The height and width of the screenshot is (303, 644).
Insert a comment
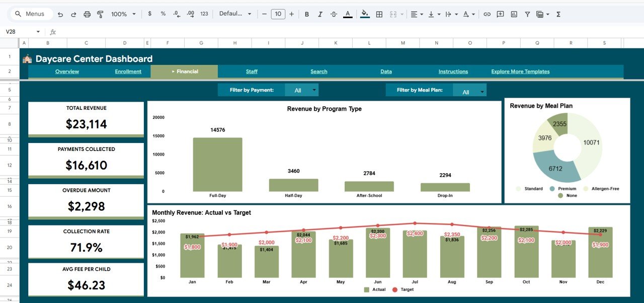coord(500,14)
